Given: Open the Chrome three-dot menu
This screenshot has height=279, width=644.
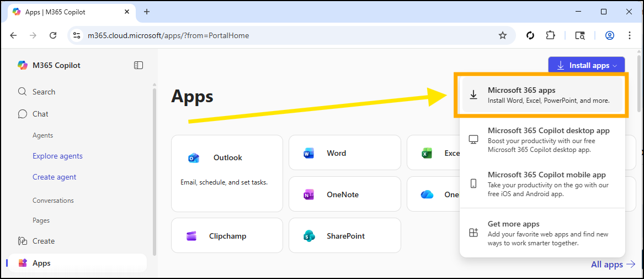Looking at the screenshot, I should (630, 35).
